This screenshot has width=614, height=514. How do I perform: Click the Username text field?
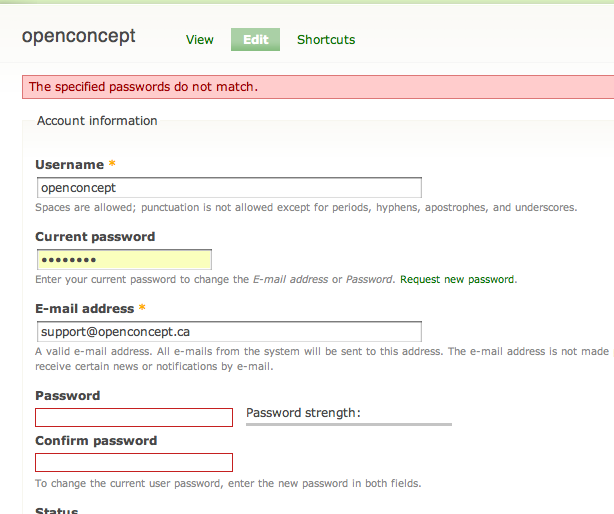point(228,188)
